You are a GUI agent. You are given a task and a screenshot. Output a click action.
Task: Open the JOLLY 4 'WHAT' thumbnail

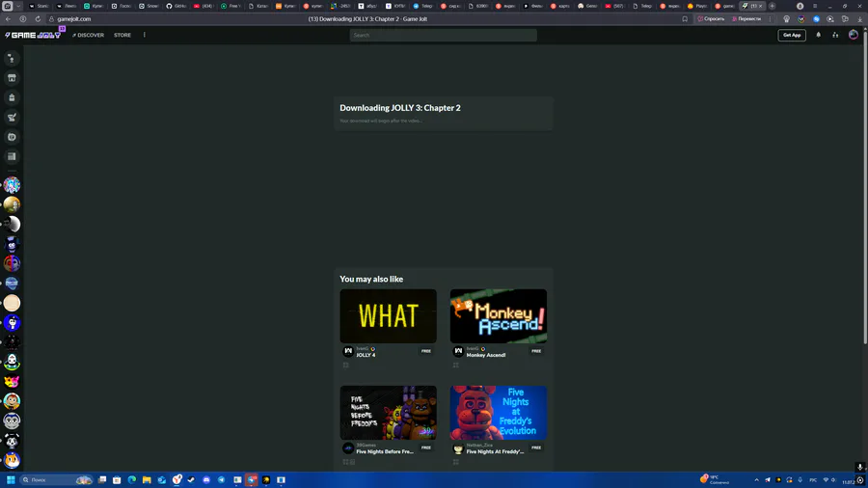tap(388, 316)
